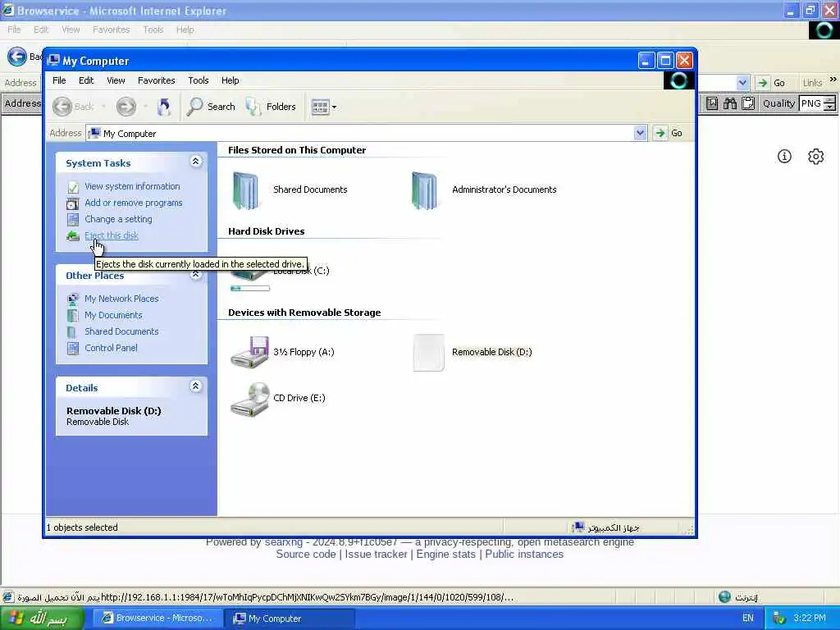This screenshot has width=840, height=630.
Task: Select the Removable Disk (D:) icon
Action: 428,352
